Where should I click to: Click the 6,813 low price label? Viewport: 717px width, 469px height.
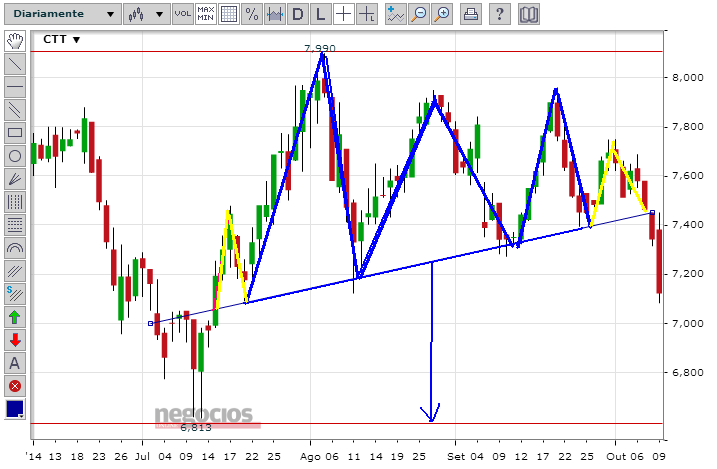pos(196,428)
